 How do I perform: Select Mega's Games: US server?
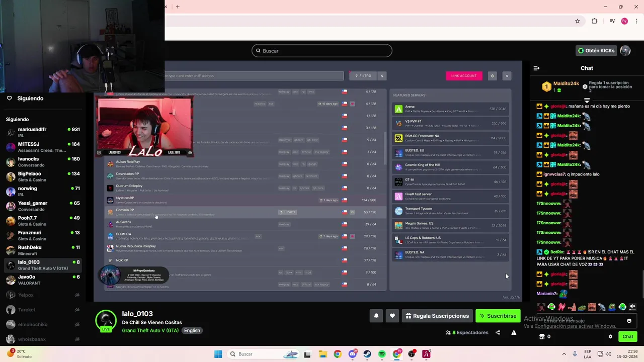pos(450,225)
